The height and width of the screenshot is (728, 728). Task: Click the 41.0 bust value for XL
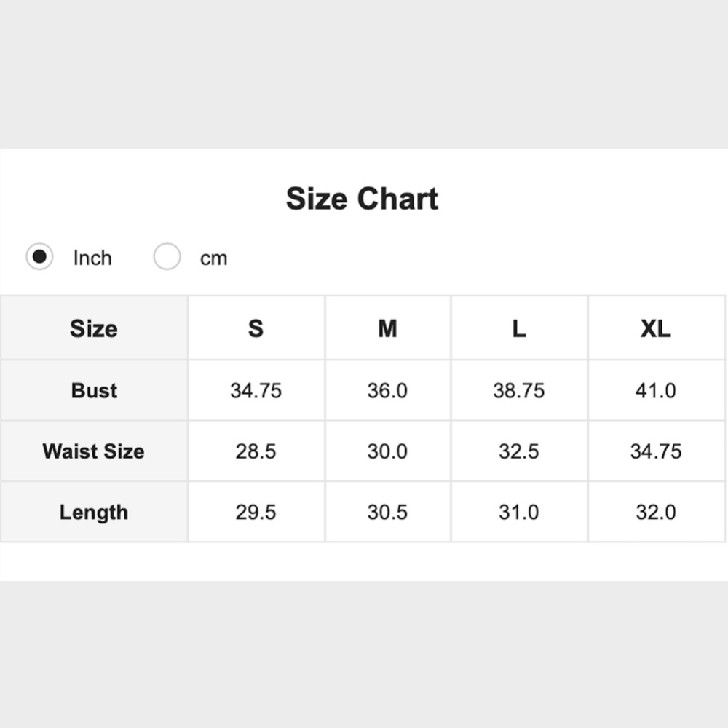655,391
